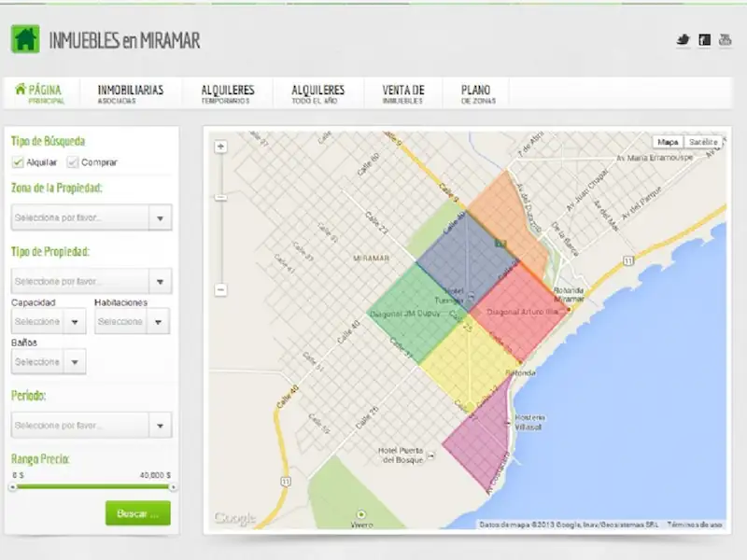Open the Twitter social link
747x560 pixels.
pyautogui.click(x=683, y=40)
